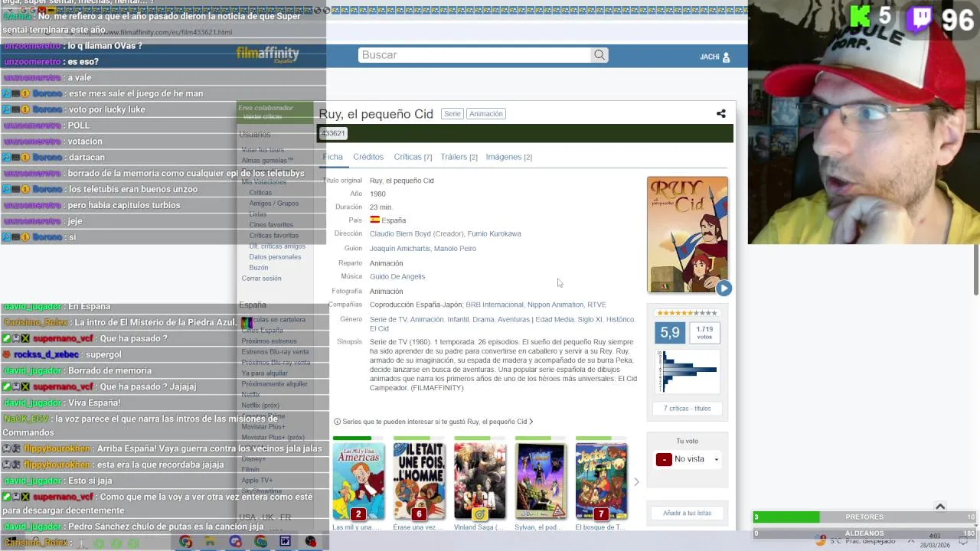The width and height of the screenshot is (980, 551).
Task: Open the Filmaffinity logo home link
Action: click(267, 54)
